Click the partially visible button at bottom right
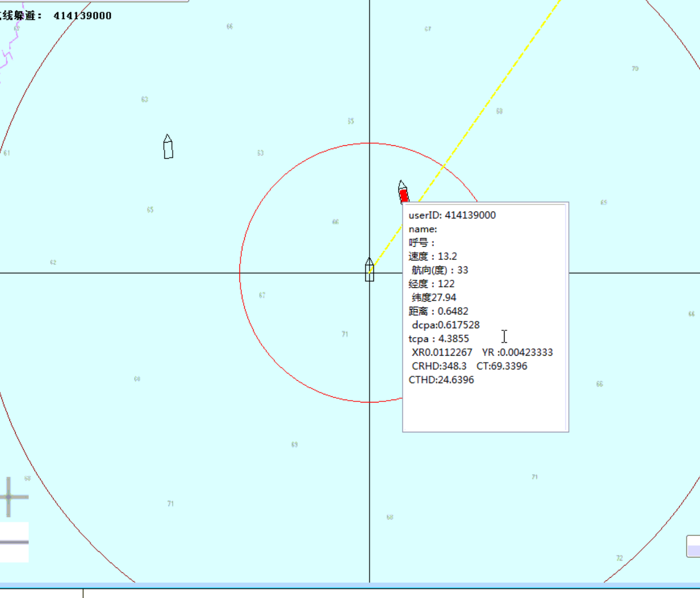Screen dimensions: 700x598 point(693,546)
